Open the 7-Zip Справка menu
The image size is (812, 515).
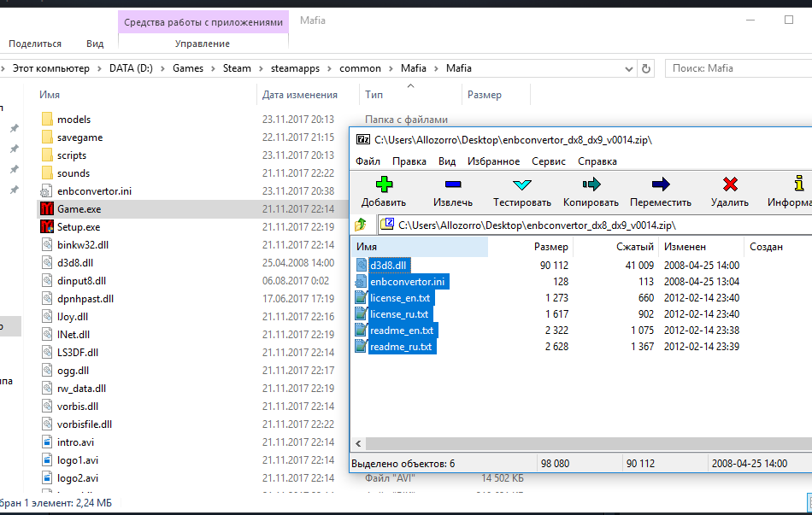tap(597, 161)
